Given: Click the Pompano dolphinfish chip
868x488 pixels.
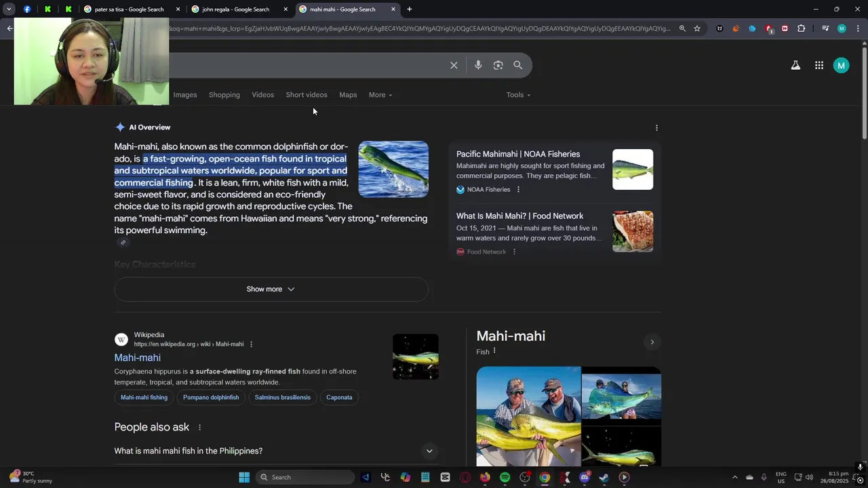Looking at the screenshot, I should click(x=211, y=397).
